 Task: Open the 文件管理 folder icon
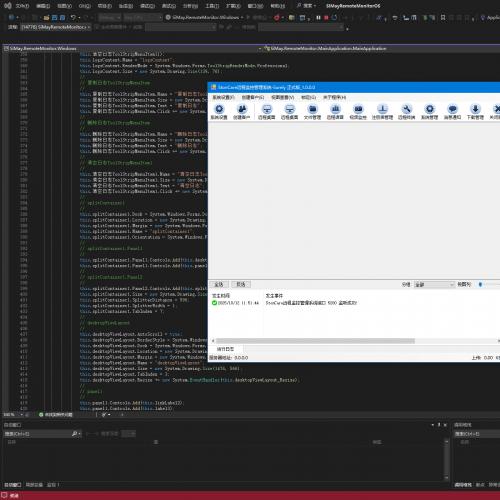click(312, 112)
